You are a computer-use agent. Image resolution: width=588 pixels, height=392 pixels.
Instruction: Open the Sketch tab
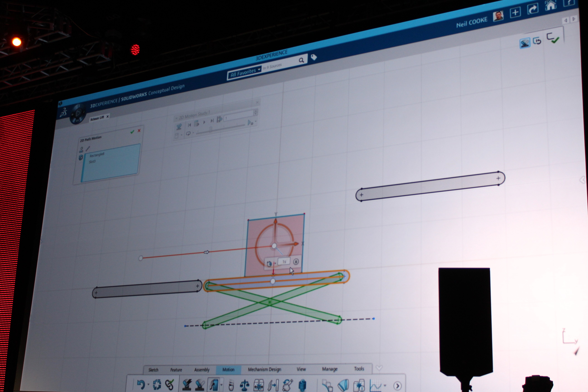[153, 370]
